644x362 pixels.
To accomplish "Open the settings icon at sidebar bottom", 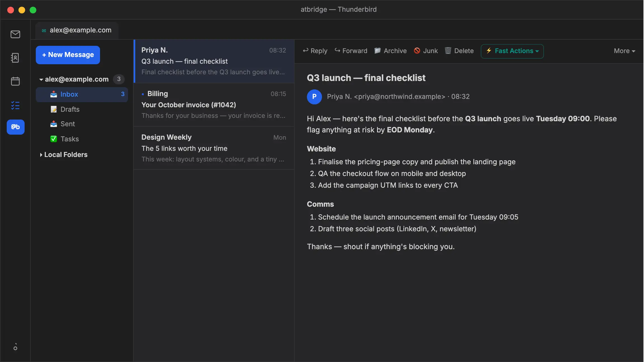I will pyautogui.click(x=15, y=347).
